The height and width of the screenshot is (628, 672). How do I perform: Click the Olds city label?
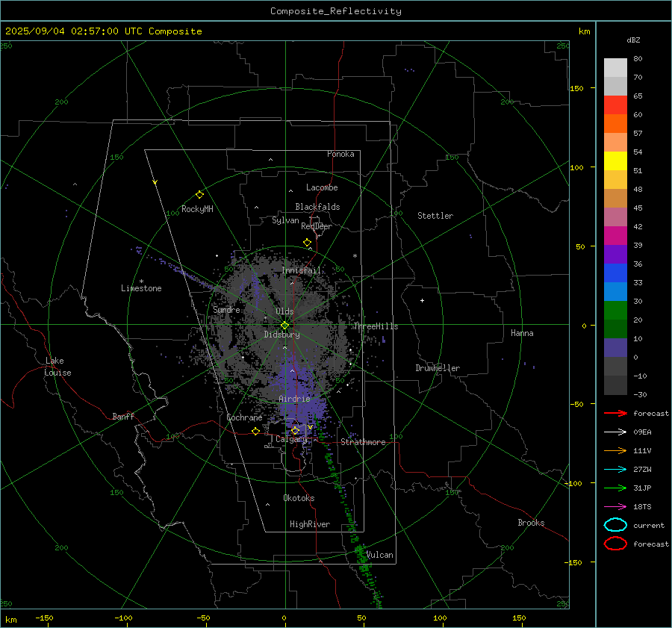tap(284, 311)
